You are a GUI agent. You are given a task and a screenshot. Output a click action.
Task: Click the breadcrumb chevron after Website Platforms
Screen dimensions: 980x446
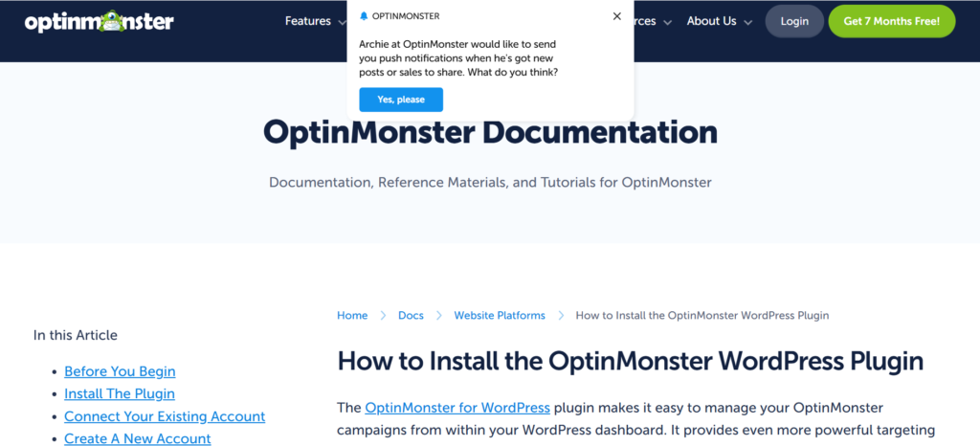coord(561,316)
